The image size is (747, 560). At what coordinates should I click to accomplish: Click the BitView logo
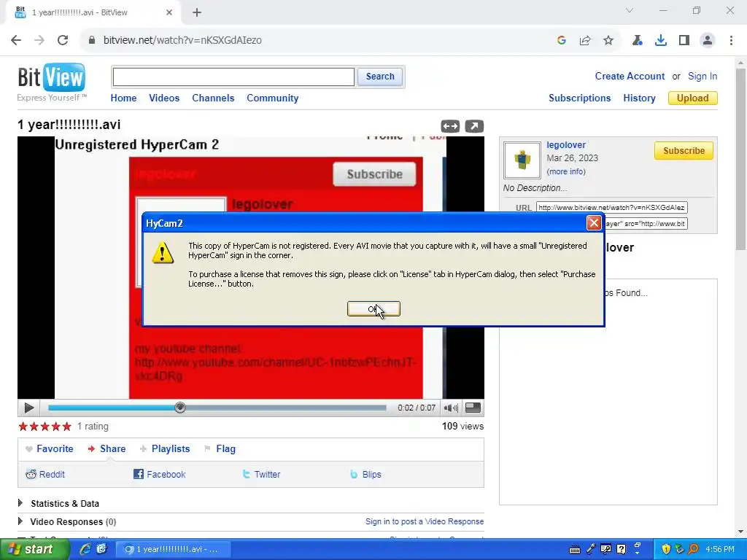[52, 82]
